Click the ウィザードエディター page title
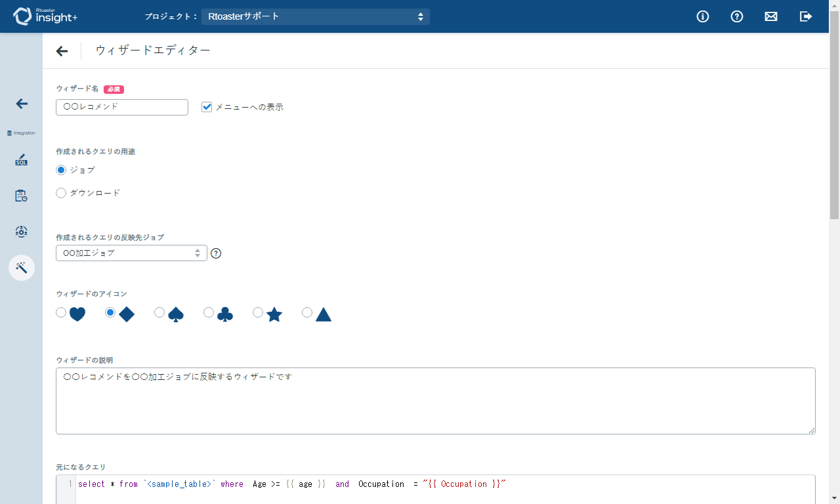The image size is (840, 504). 153,51
